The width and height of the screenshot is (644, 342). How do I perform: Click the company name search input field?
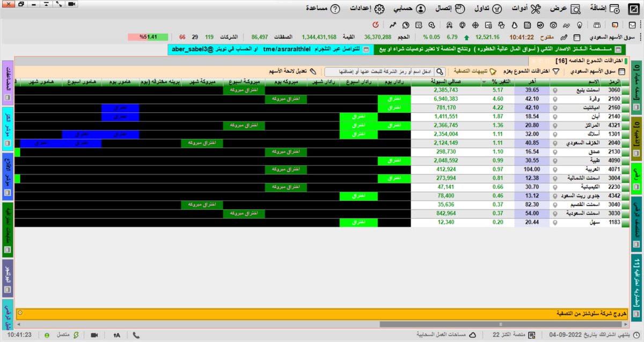[379, 71]
